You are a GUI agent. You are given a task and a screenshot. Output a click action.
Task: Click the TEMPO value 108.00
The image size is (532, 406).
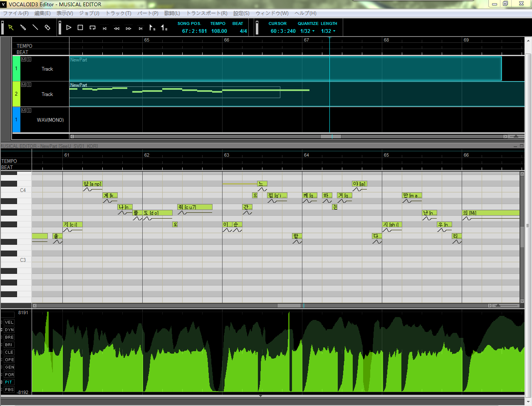pos(219,31)
